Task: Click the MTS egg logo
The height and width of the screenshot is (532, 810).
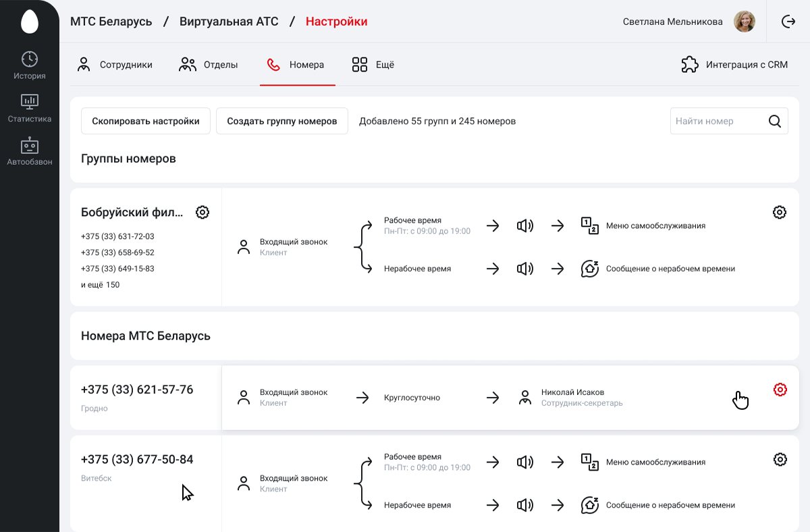Action: pyautogui.click(x=30, y=22)
